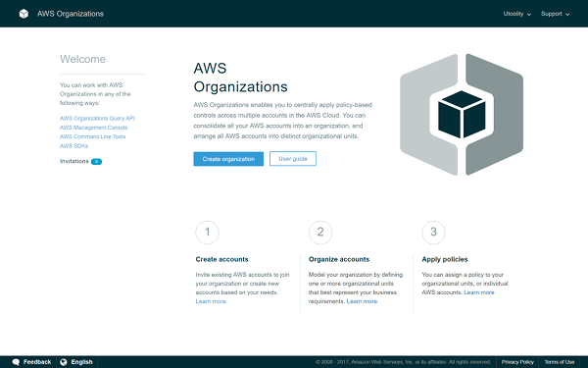588x368 pixels.
Task: Click the Invitations count badge
Action: click(x=96, y=162)
